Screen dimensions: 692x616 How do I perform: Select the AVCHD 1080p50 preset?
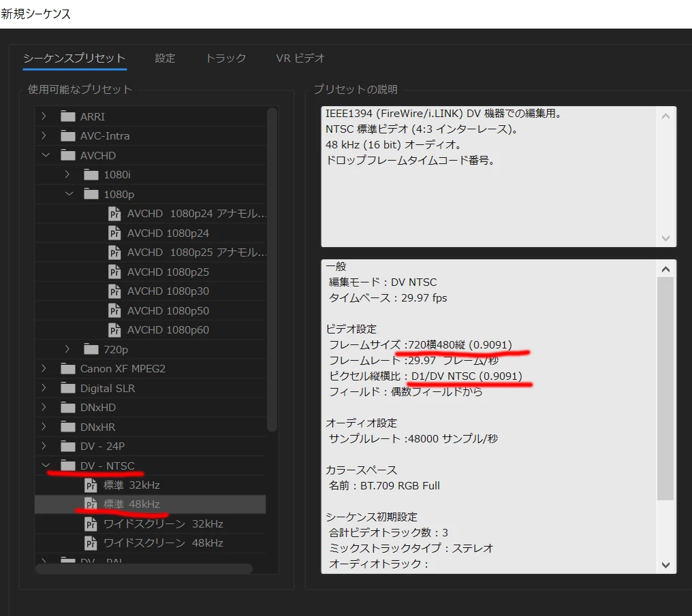[x=168, y=310]
